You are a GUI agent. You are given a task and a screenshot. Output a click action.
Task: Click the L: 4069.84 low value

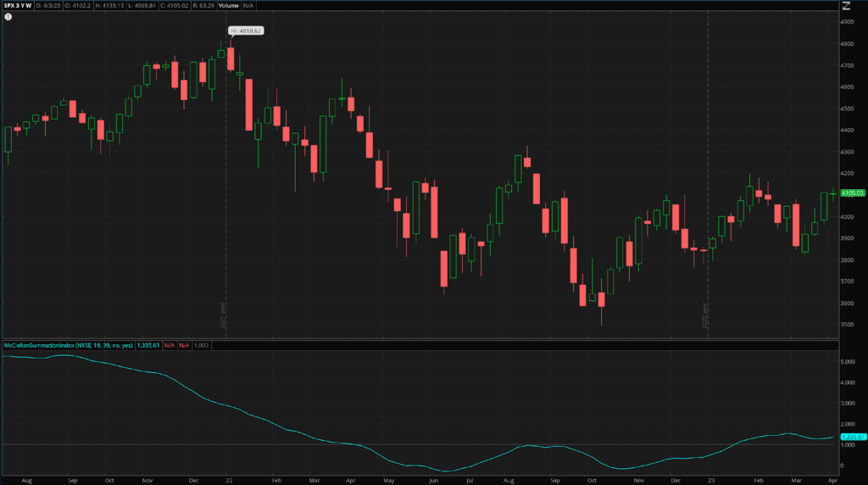point(142,6)
